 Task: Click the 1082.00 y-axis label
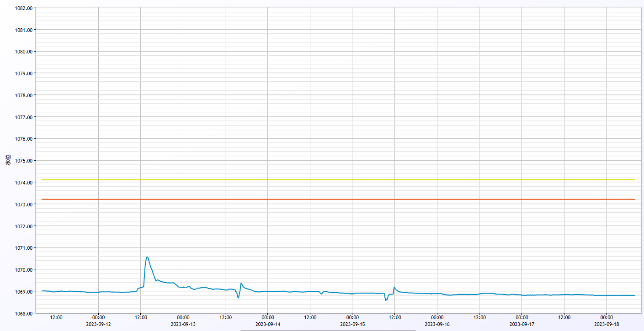click(x=22, y=8)
